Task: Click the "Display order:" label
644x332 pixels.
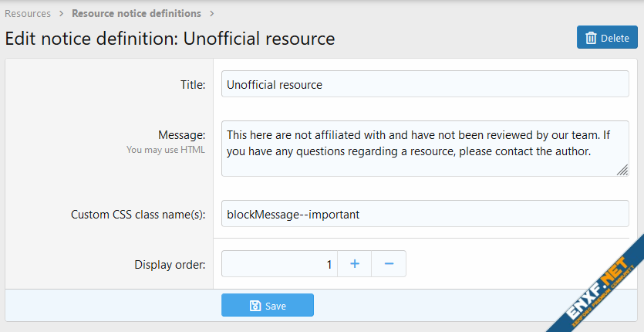Action: [170, 265]
